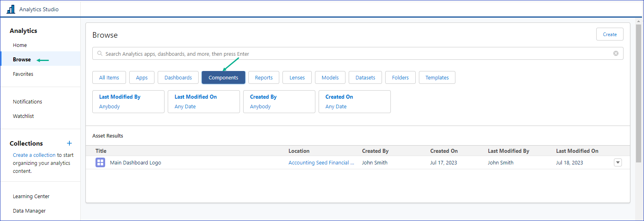The height and width of the screenshot is (221, 644).
Task: Filter results by Lenses
Action: (x=297, y=77)
